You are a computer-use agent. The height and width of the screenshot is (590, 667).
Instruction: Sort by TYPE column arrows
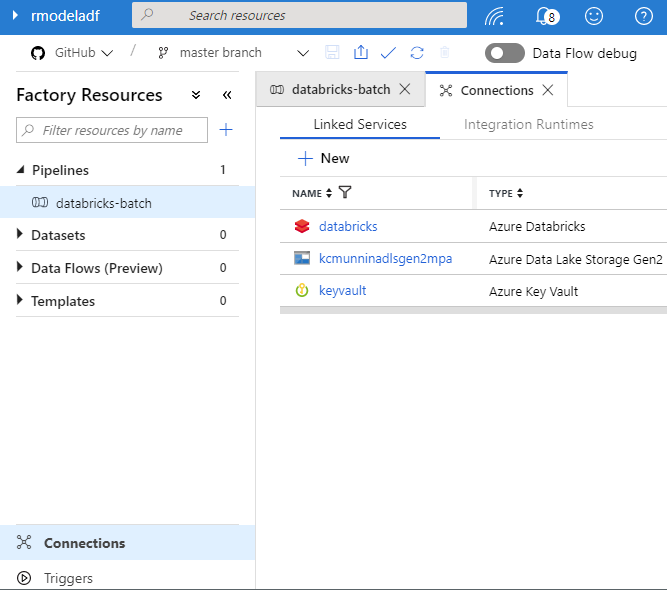pyautogui.click(x=520, y=193)
